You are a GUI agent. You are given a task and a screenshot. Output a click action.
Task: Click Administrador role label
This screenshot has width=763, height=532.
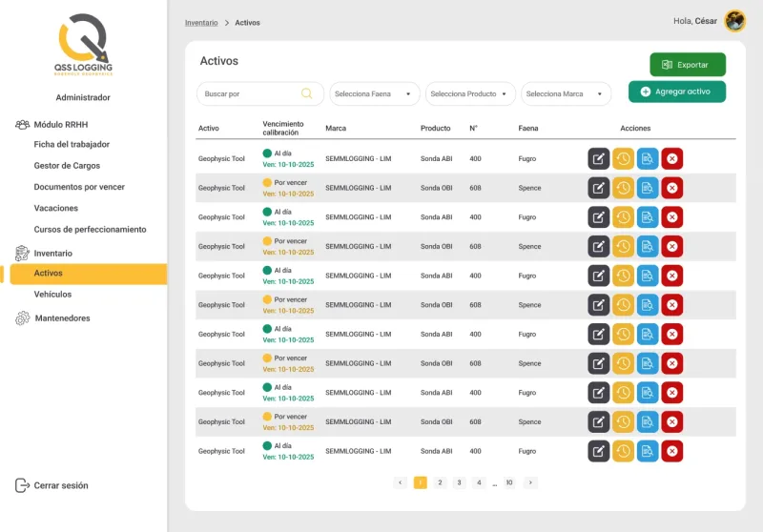click(83, 97)
